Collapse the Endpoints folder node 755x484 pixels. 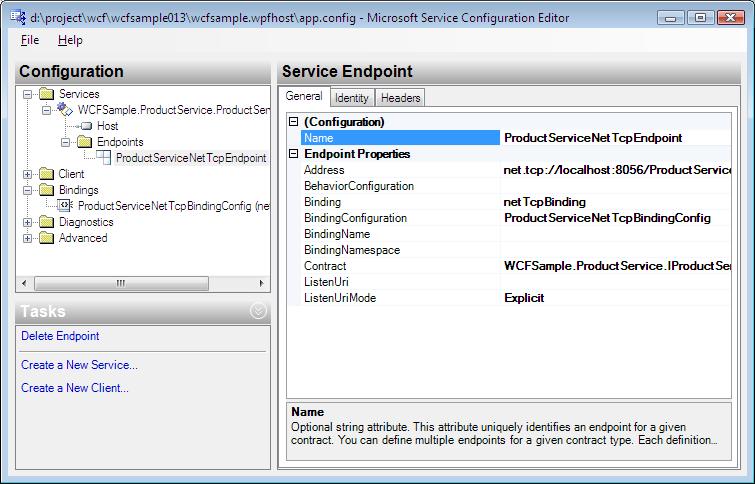(x=66, y=142)
